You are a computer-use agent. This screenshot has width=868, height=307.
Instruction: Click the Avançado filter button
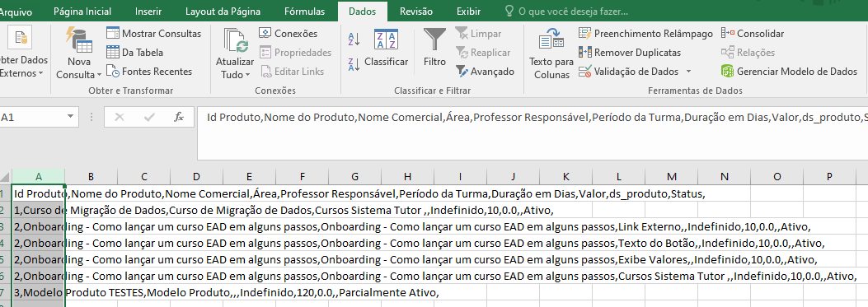coord(486,72)
